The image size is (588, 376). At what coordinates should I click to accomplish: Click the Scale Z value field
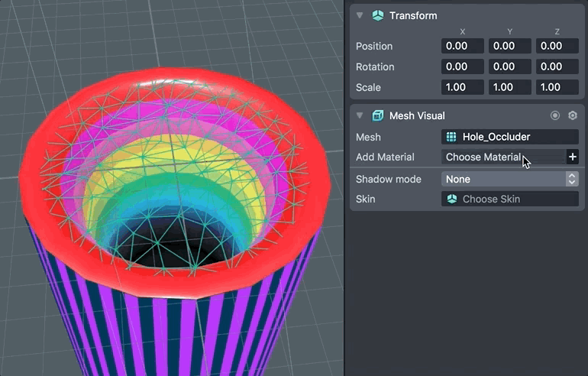tap(557, 87)
